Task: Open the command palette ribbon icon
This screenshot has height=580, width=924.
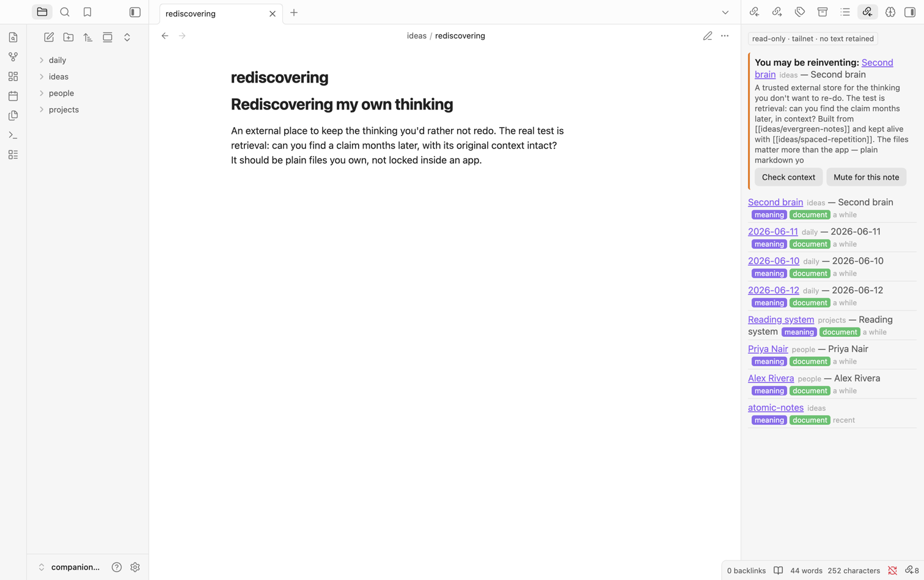Action: pos(13,135)
